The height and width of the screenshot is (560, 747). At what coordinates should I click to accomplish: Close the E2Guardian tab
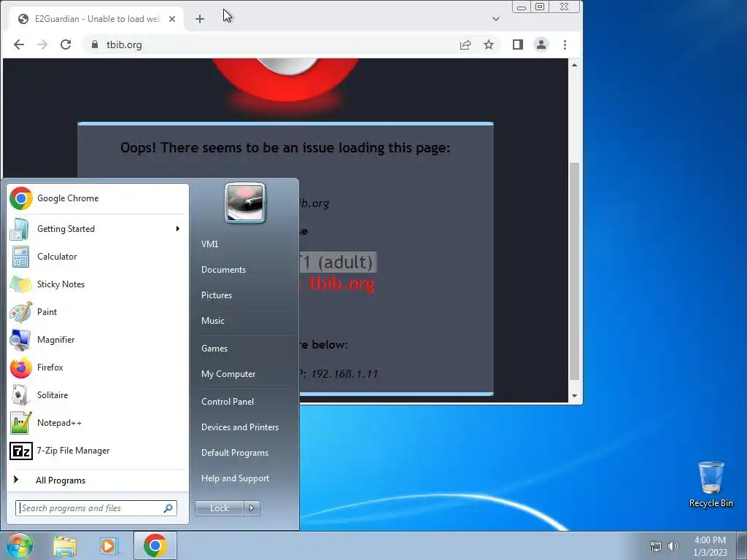point(172,19)
